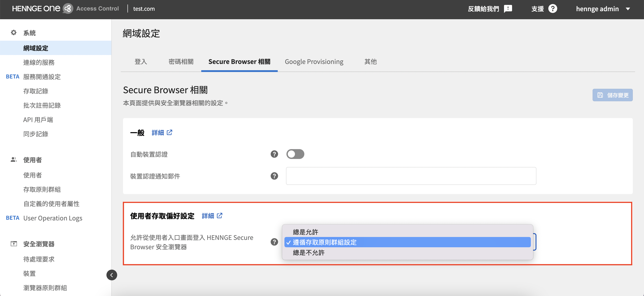Image resolution: width=644 pixels, height=296 pixels.
Task: Select 總是允許 in the dropdown list
Action: (x=407, y=232)
